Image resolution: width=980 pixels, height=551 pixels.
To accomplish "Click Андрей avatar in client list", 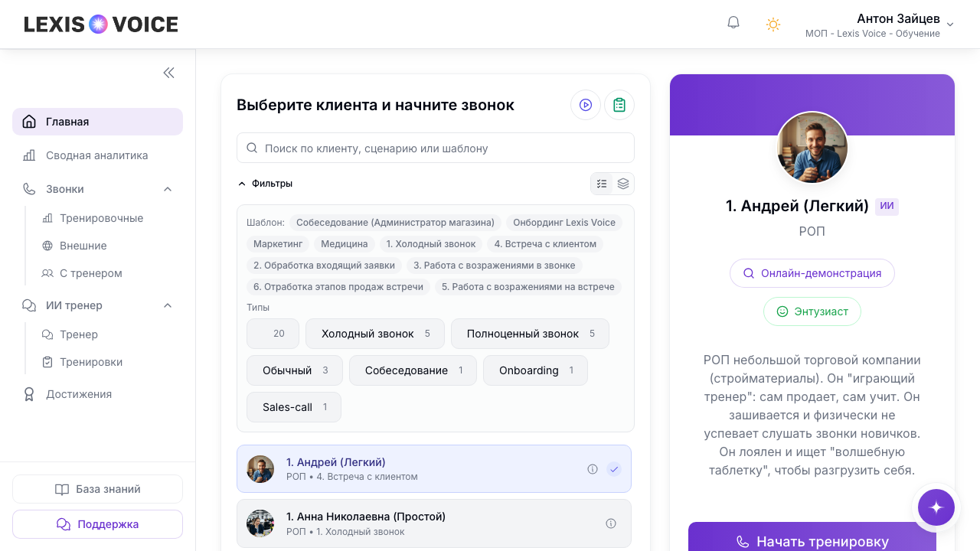I will (x=260, y=469).
